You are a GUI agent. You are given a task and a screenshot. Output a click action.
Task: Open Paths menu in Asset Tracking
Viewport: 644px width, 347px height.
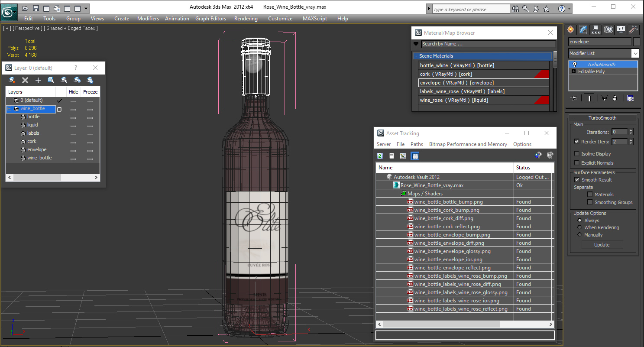pyautogui.click(x=417, y=144)
